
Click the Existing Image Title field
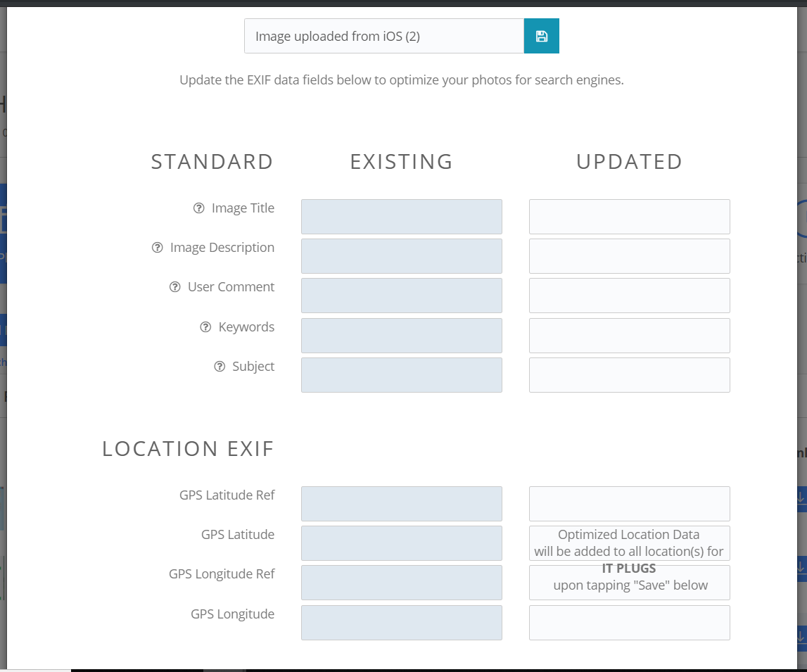[x=401, y=217]
